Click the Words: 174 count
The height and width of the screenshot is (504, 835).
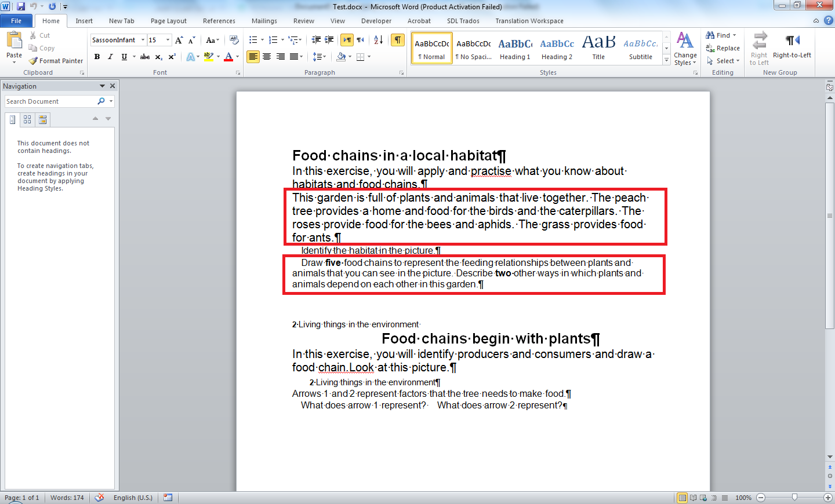(67, 498)
